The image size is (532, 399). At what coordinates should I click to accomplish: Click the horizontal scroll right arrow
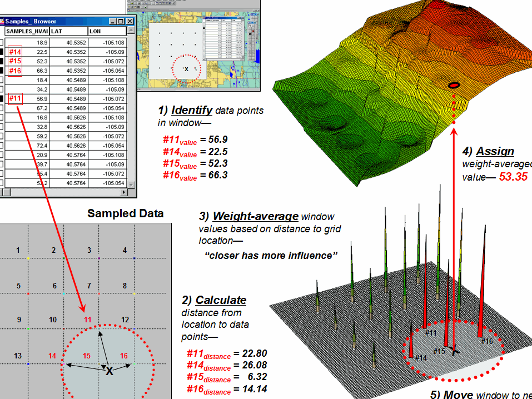[124, 192]
